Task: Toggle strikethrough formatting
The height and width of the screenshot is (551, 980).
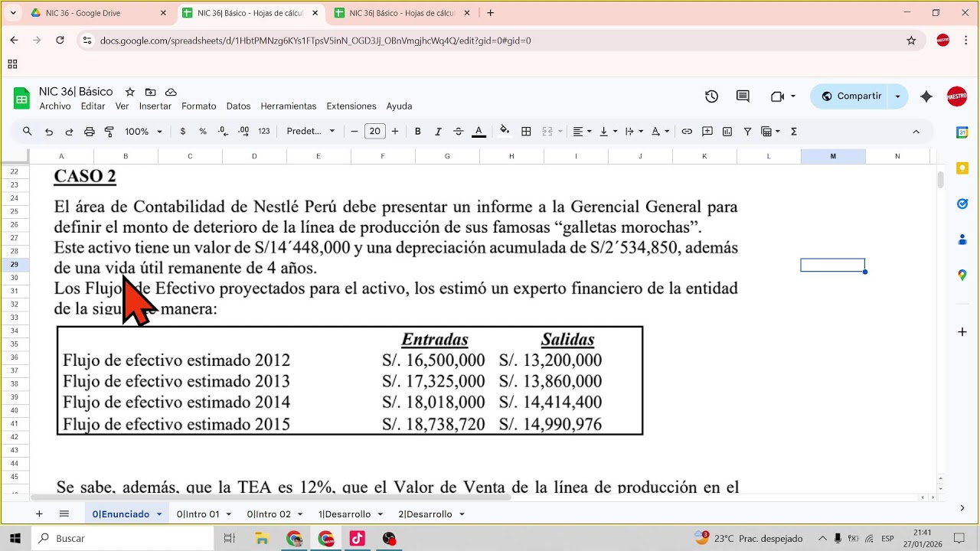Action: tap(459, 132)
